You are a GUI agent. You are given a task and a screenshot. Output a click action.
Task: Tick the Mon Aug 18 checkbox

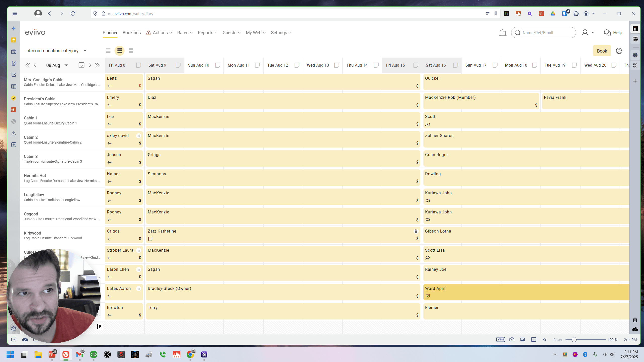535,65
